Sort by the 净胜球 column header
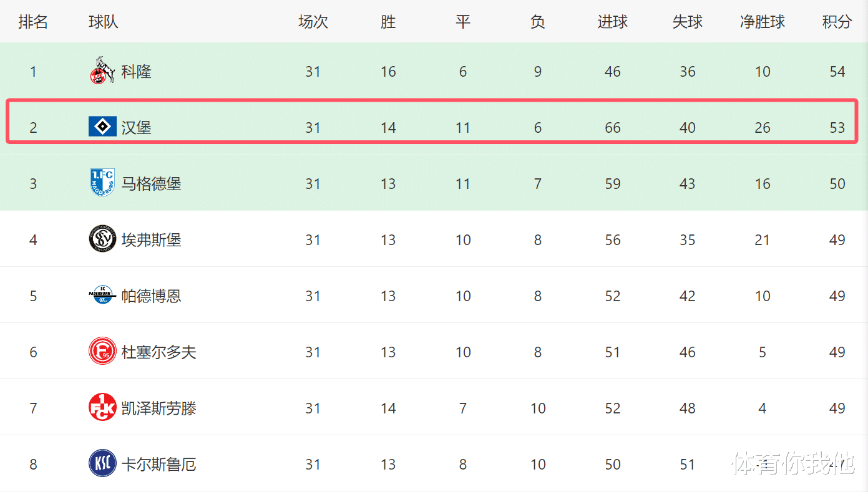The height and width of the screenshot is (492, 868). coord(762,22)
